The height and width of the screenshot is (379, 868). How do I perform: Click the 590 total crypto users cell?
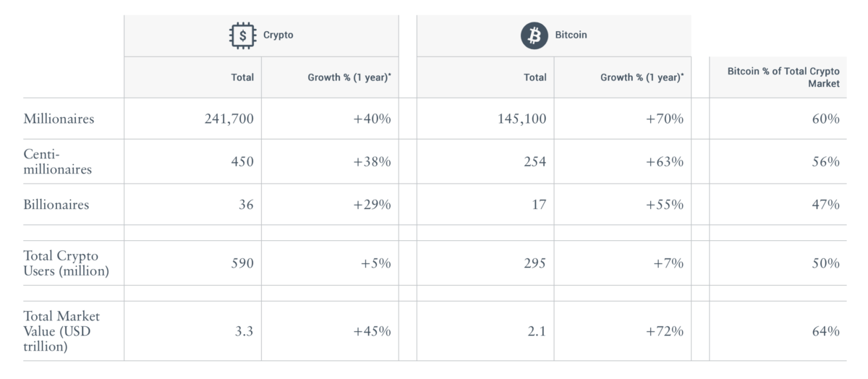point(242,263)
